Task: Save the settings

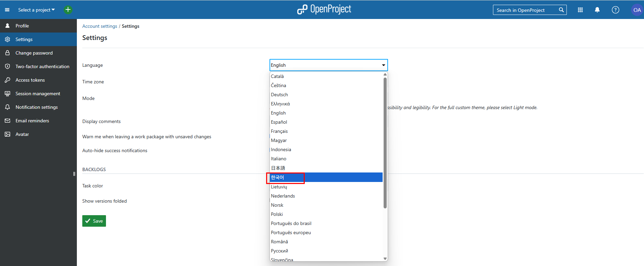Action: 94,221
